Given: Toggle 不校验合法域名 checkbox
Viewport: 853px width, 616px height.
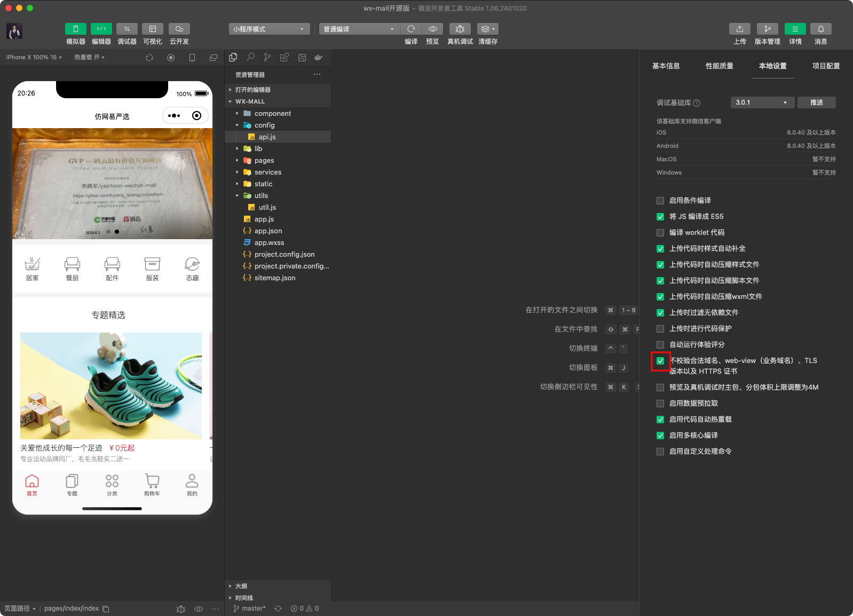Looking at the screenshot, I should [x=660, y=361].
